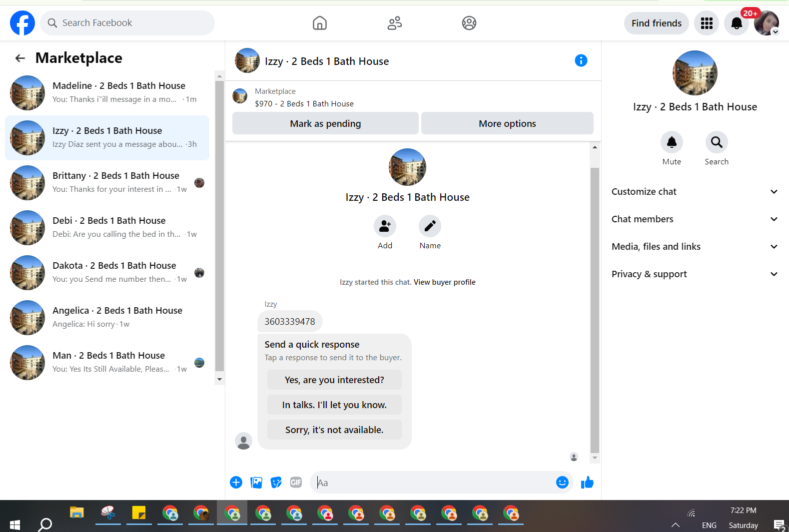Open File Explorer from taskbar

tap(76, 513)
